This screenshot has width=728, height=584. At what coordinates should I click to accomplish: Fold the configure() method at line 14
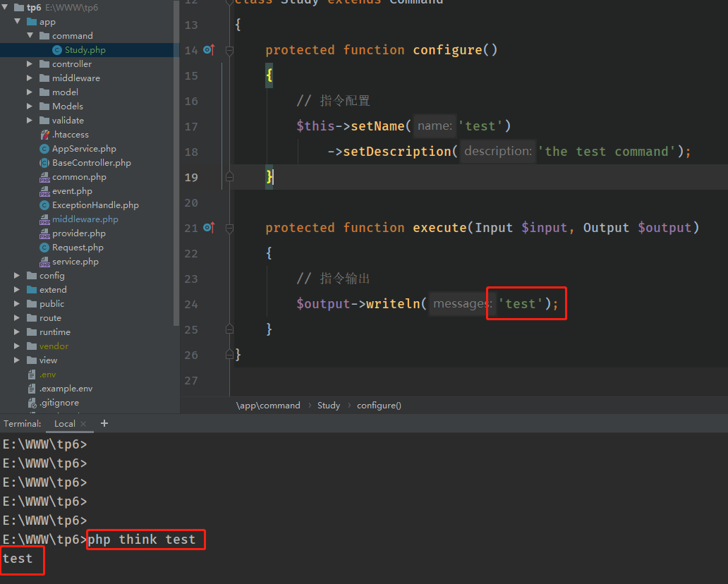[229, 50]
